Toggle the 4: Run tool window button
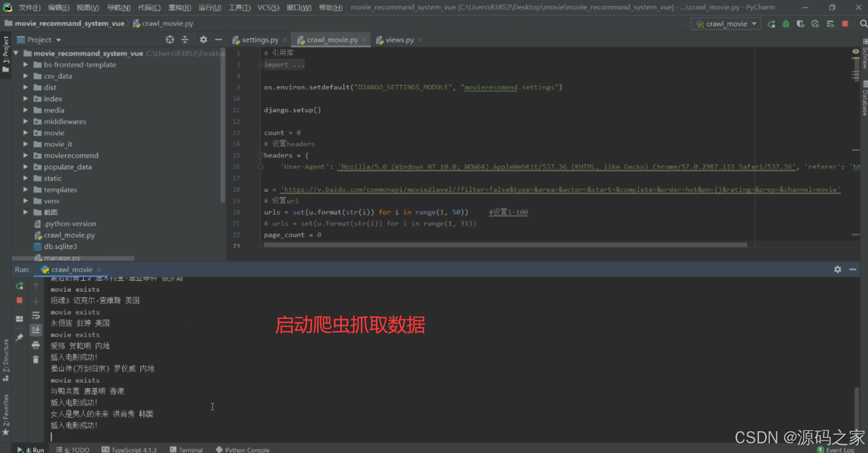Screen dimensions: 868x453 30,449
